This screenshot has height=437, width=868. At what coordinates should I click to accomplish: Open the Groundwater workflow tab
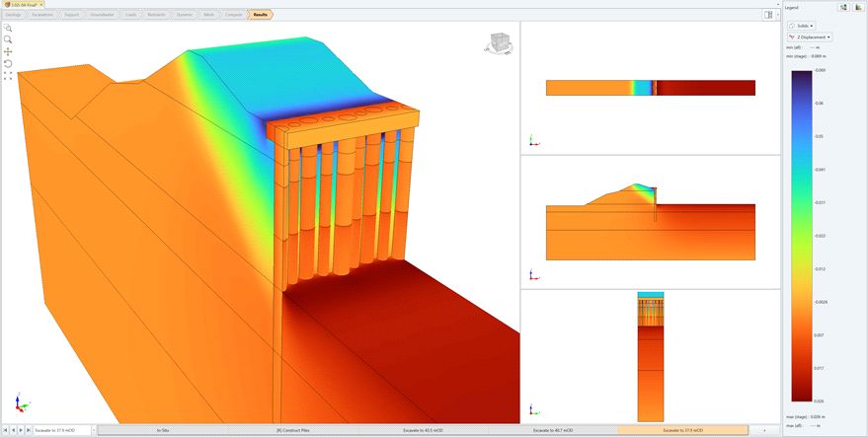click(x=101, y=15)
